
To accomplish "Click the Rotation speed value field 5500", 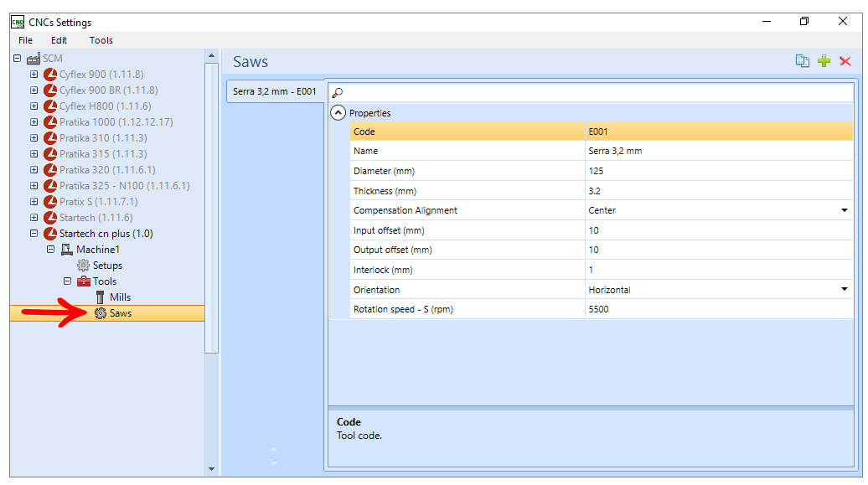I will coord(719,309).
